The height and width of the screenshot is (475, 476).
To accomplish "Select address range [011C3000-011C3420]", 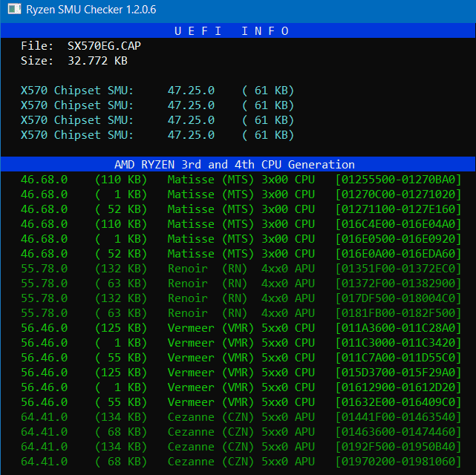I will pyautogui.click(x=398, y=343).
